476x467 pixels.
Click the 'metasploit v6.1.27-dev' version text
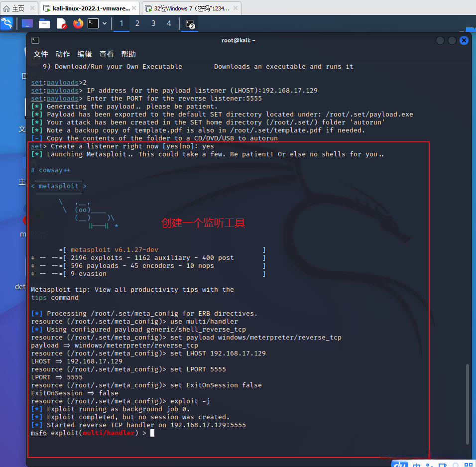[x=115, y=249]
